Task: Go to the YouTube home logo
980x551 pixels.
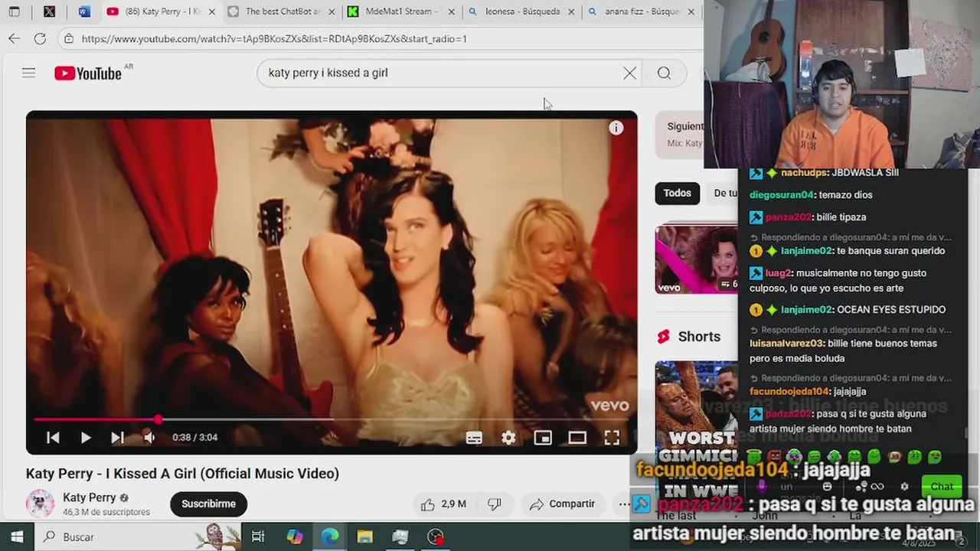Action: point(88,73)
